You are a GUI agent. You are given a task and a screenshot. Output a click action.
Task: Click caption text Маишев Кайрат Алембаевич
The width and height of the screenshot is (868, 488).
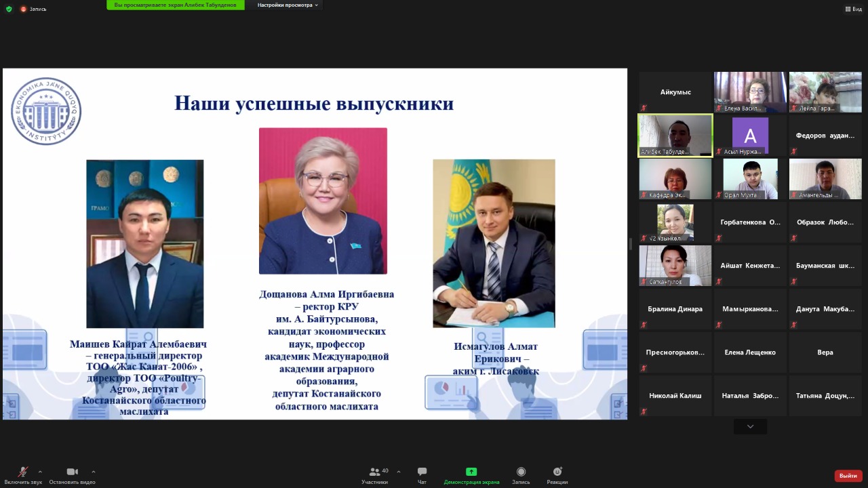coord(138,344)
